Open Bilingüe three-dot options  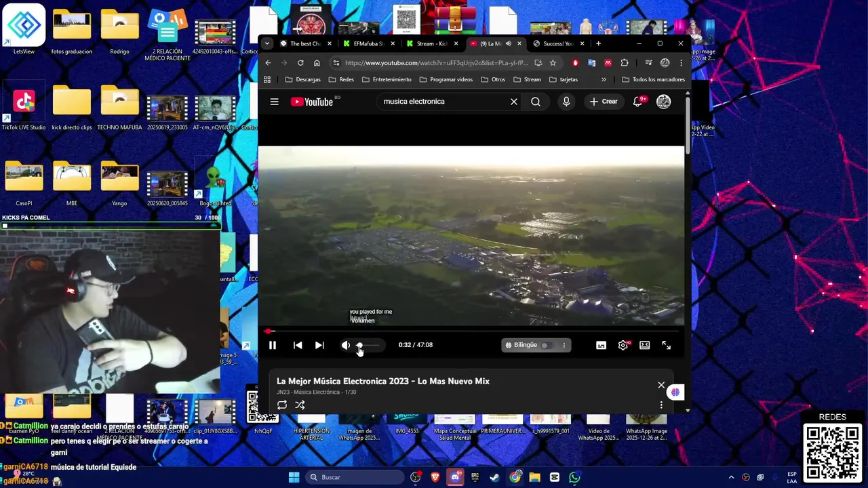point(564,345)
